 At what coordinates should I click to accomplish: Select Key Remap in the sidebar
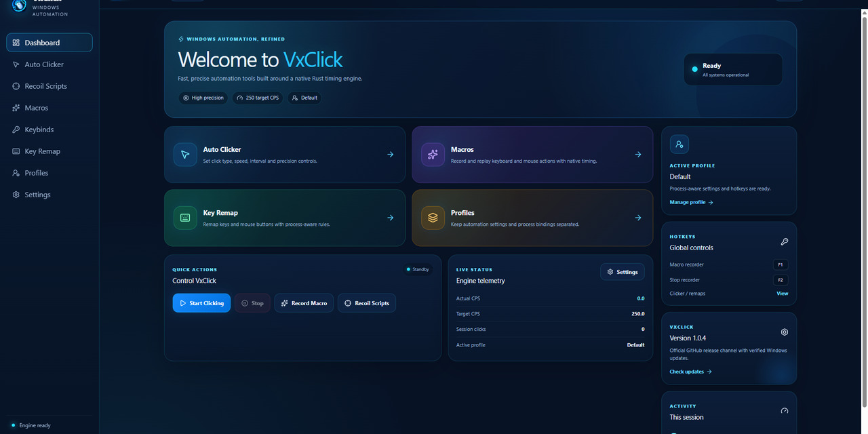[50, 151]
